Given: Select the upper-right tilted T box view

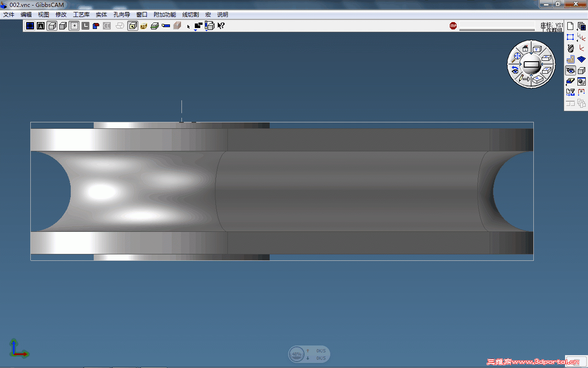Looking at the screenshot, I should click(x=546, y=57).
